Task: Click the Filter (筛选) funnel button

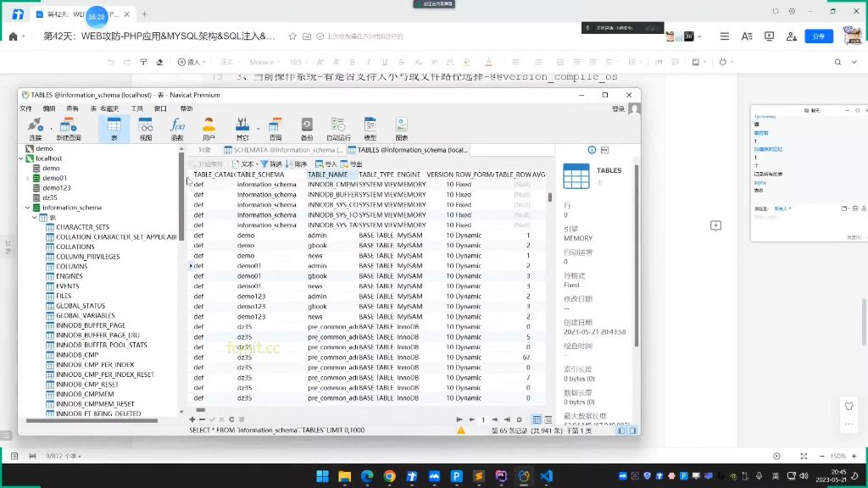Action: point(271,164)
